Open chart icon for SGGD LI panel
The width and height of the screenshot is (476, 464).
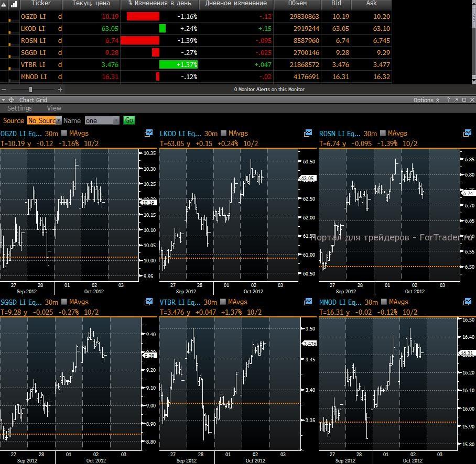coord(149,302)
